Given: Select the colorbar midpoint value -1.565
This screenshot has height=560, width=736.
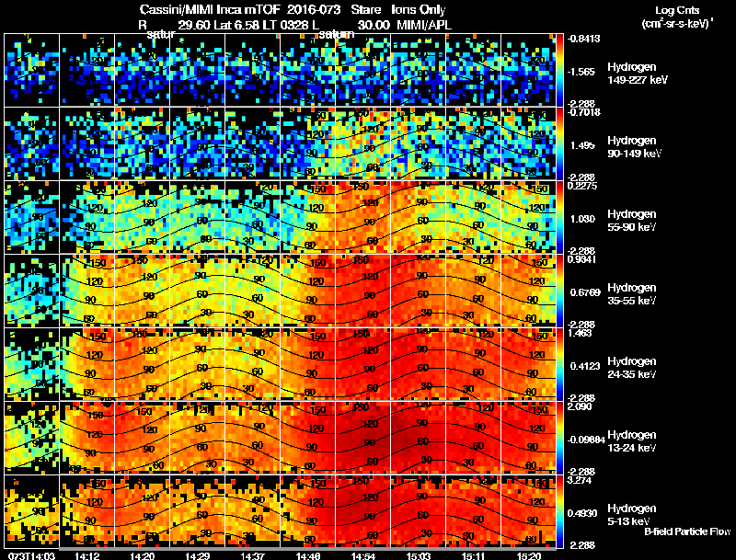Looking at the screenshot, I should pos(582,72).
